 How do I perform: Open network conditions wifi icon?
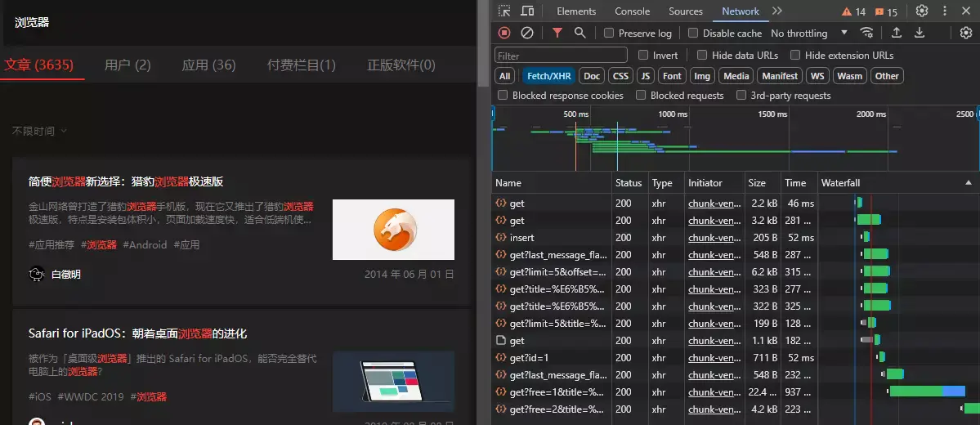866,34
